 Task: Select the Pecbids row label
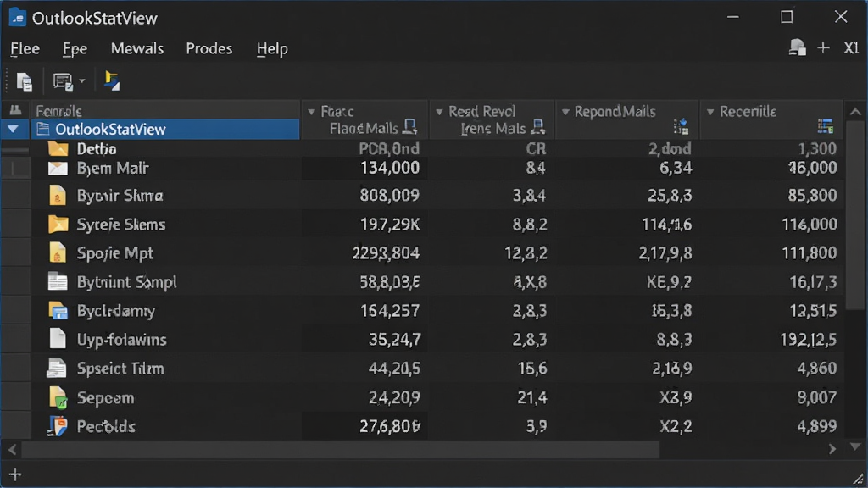[x=106, y=427]
